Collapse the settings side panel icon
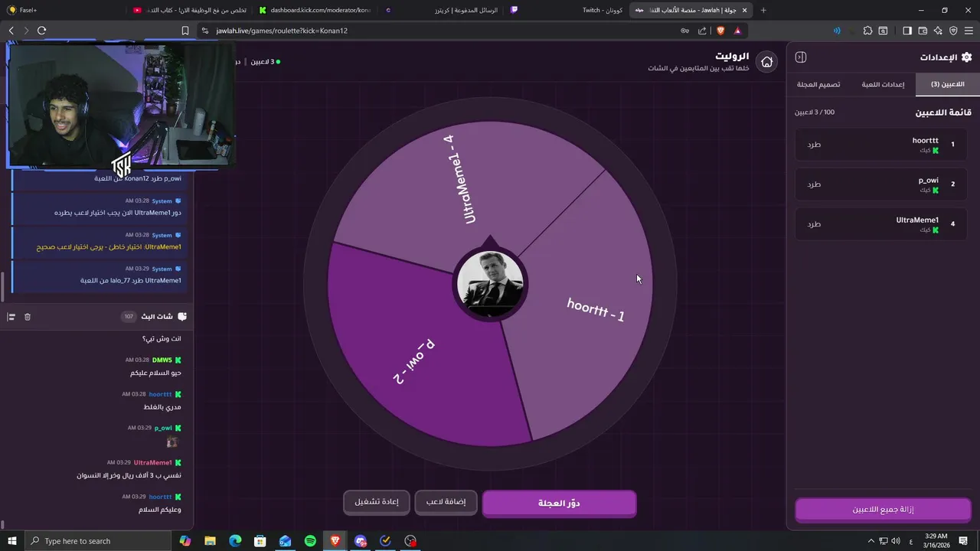 click(x=801, y=57)
